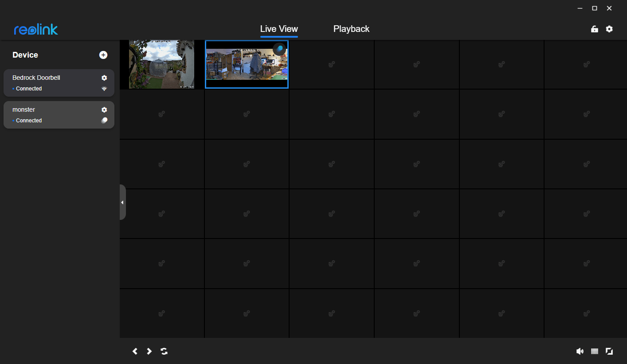Screen dimensions: 627x364
Task: Click the auto-cycle views refresh icon
Action: tap(164, 351)
